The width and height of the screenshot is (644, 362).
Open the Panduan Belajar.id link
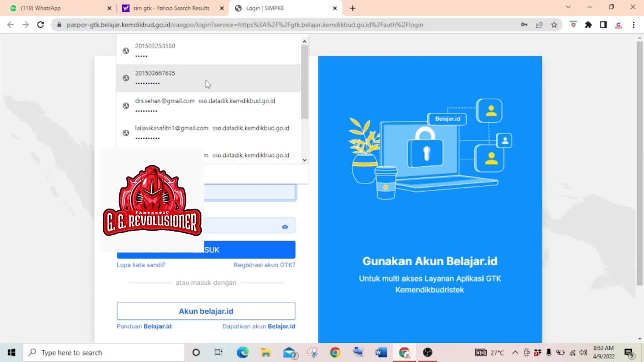(x=144, y=326)
